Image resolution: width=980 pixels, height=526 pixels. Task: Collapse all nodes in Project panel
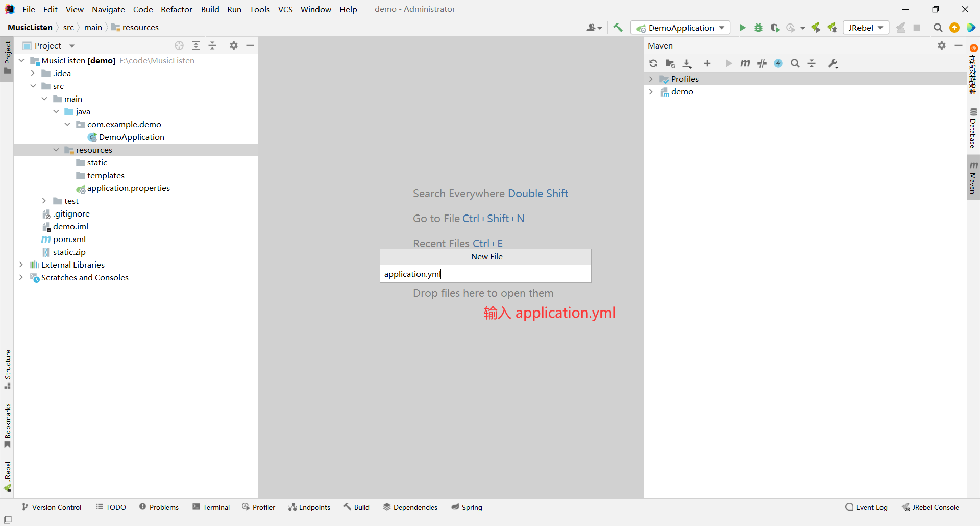click(212, 45)
